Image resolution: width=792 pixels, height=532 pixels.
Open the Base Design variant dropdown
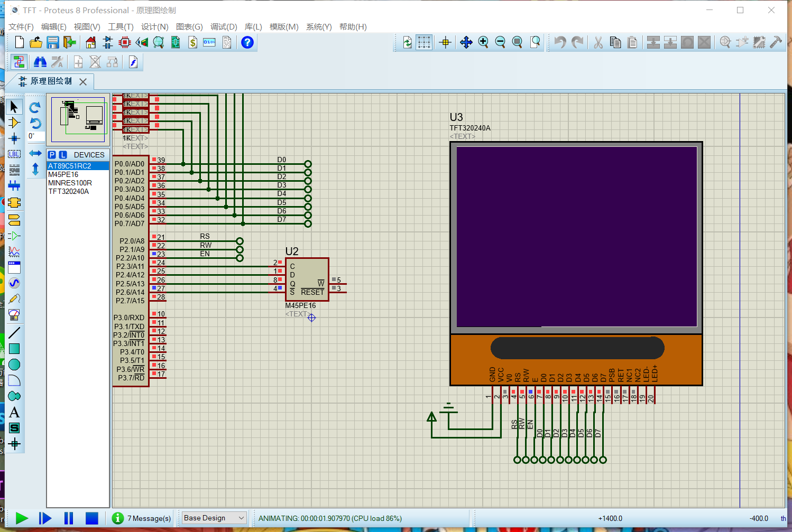click(x=214, y=518)
